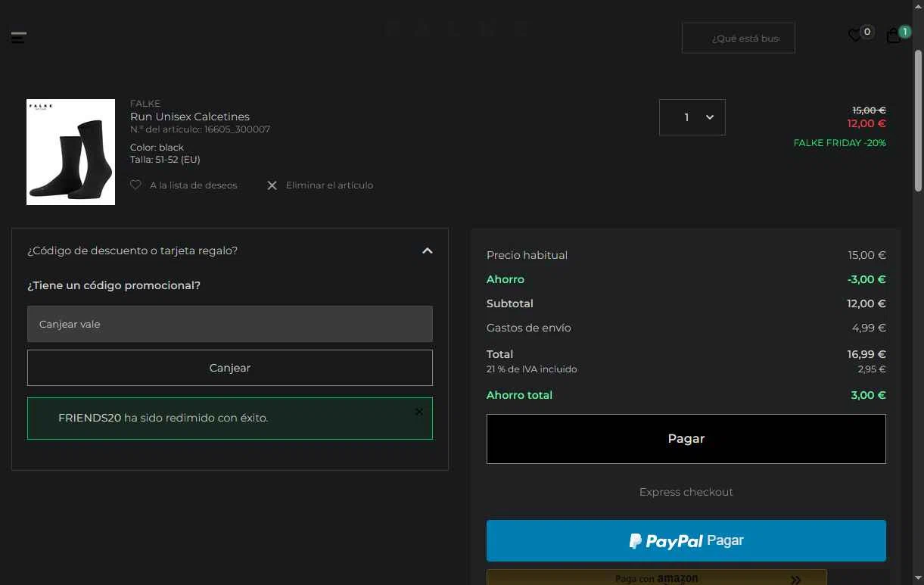This screenshot has width=924, height=585.
Task: Click the article number '16605_300007'
Action: coord(237,129)
